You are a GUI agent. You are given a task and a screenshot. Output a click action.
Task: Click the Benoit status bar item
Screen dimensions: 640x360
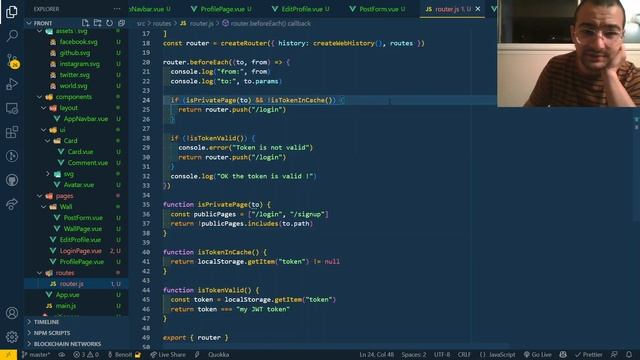coord(124,355)
